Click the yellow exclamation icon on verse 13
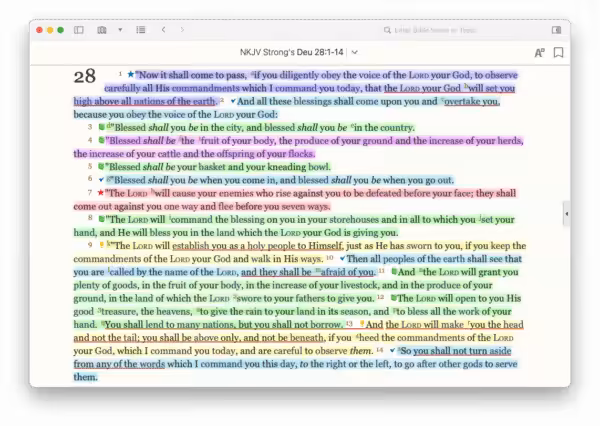The height and width of the screenshot is (426, 600). (x=362, y=324)
